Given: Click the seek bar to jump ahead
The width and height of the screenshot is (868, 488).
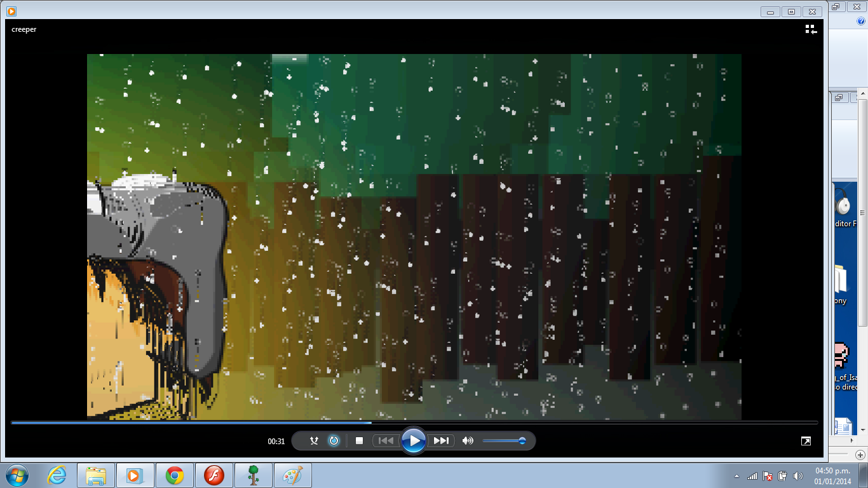Looking at the screenshot, I should (x=414, y=422).
